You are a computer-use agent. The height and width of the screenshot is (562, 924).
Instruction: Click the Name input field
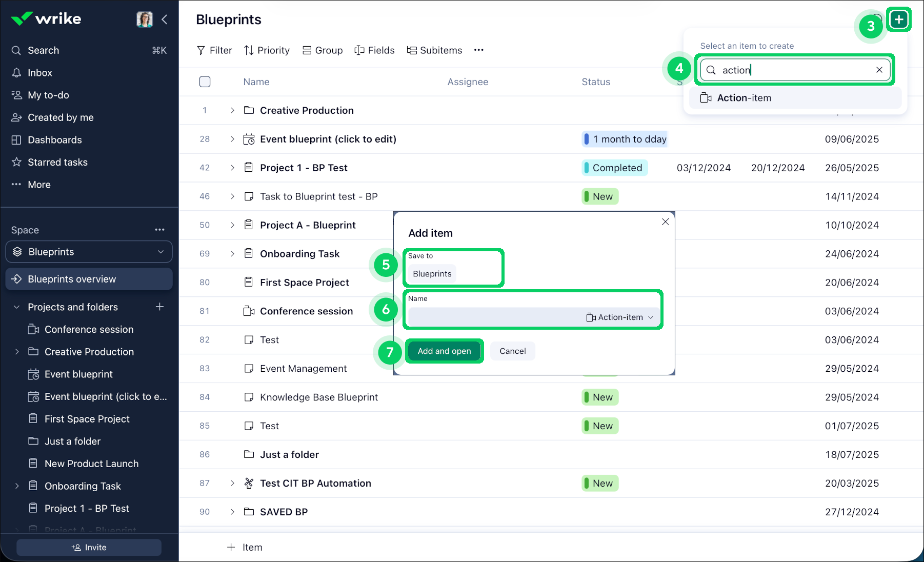pyautogui.click(x=495, y=317)
